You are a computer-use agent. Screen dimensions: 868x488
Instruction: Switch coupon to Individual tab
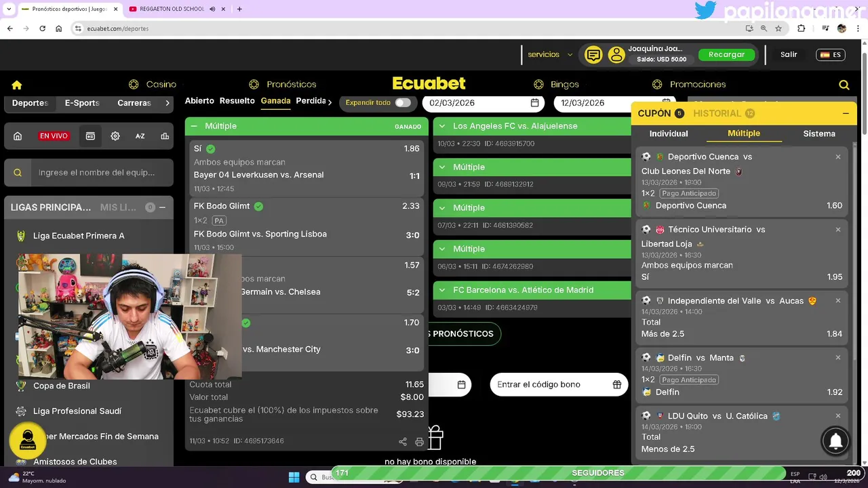669,134
